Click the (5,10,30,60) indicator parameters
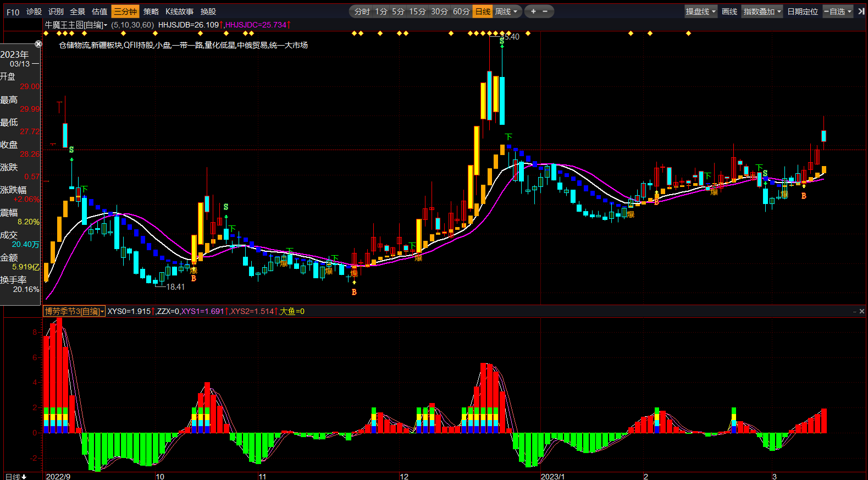Image resolution: width=868 pixels, height=480 pixels. [132, 25]
